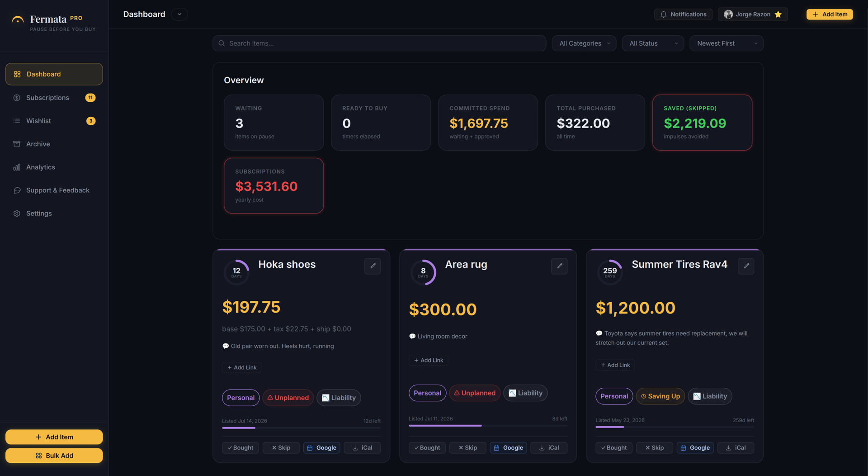The height and width of the screenshot is (476, 868).
Task: Go to Wishlist in the sidebar
Action: pos(54,121)
